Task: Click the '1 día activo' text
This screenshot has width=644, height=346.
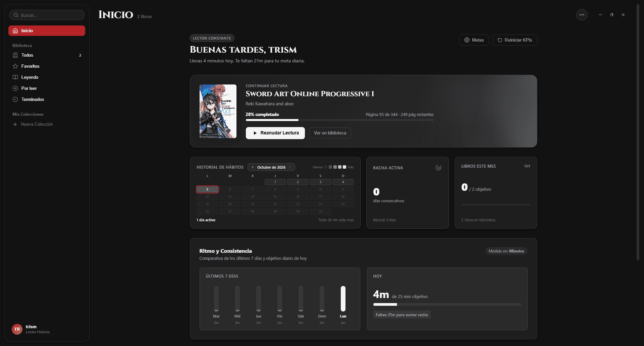Action: click(206, 220)
